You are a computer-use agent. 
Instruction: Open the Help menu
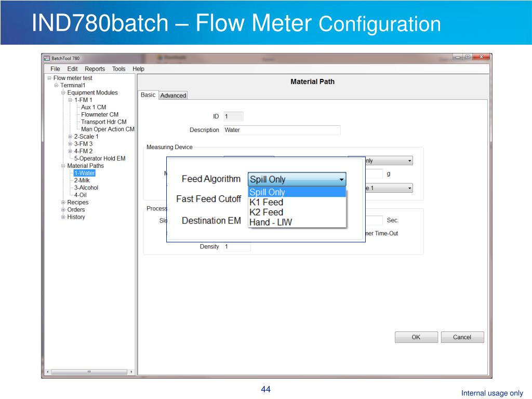coord(138,69)
